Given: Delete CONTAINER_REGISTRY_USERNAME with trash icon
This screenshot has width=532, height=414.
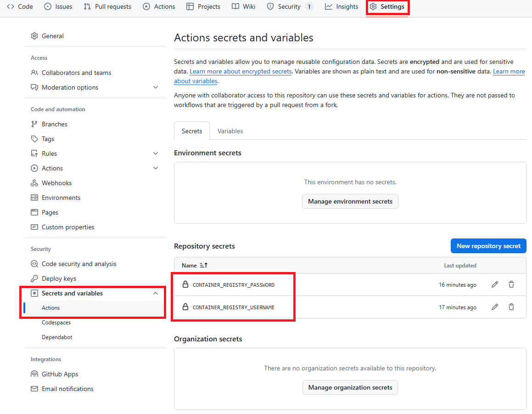Looking at the screenshot, I should click(511, 307).
